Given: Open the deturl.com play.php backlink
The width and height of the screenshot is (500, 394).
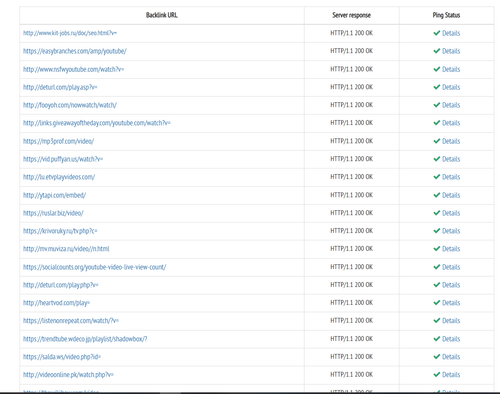Looking at the screenshot, I should pyautogui.click(x=61, y=285).
